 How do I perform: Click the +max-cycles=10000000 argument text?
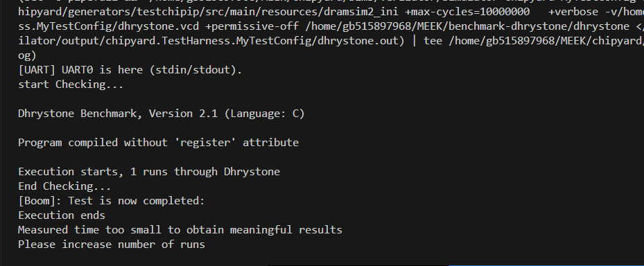point(467,12)
